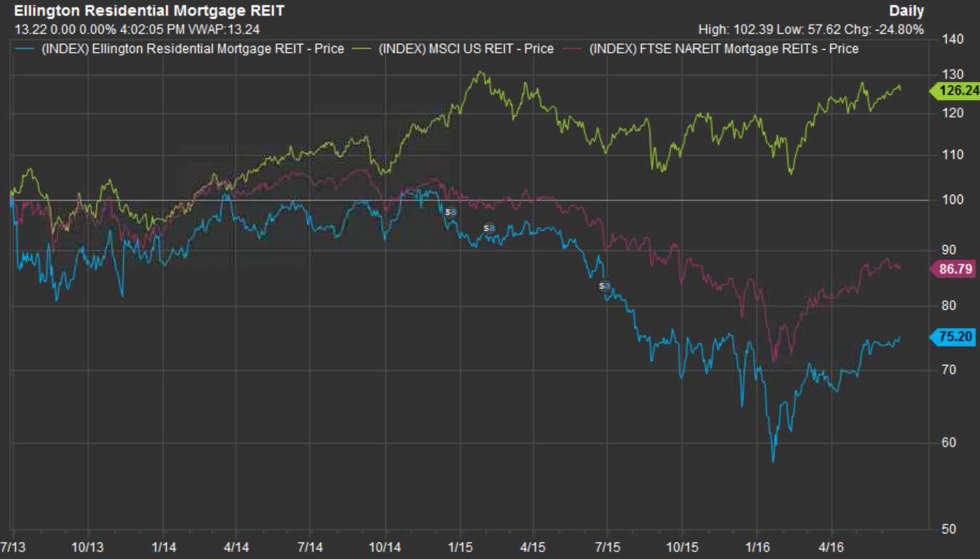Viewport: 980px width, 559px height.
Task: Click the 7/15 date label on the axis
Action: (607, 548)
